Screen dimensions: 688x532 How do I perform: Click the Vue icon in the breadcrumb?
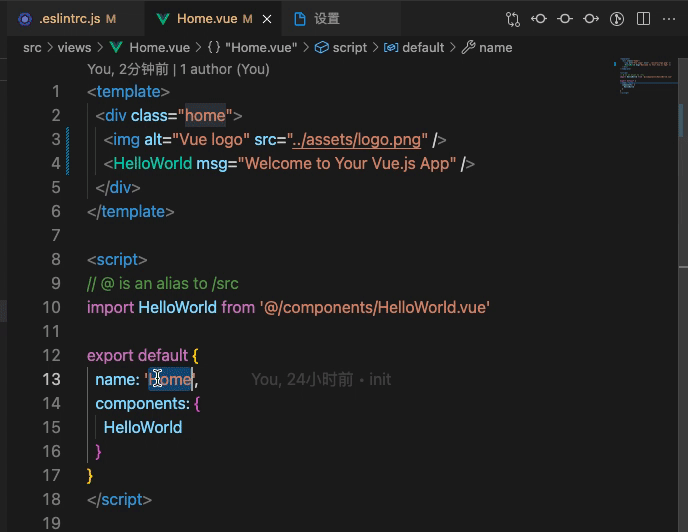[116, 47]
